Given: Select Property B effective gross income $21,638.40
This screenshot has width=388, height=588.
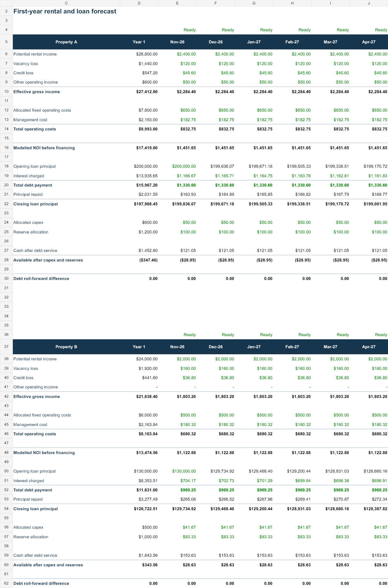Looking at the screenshot, I should tap(147, 397).
